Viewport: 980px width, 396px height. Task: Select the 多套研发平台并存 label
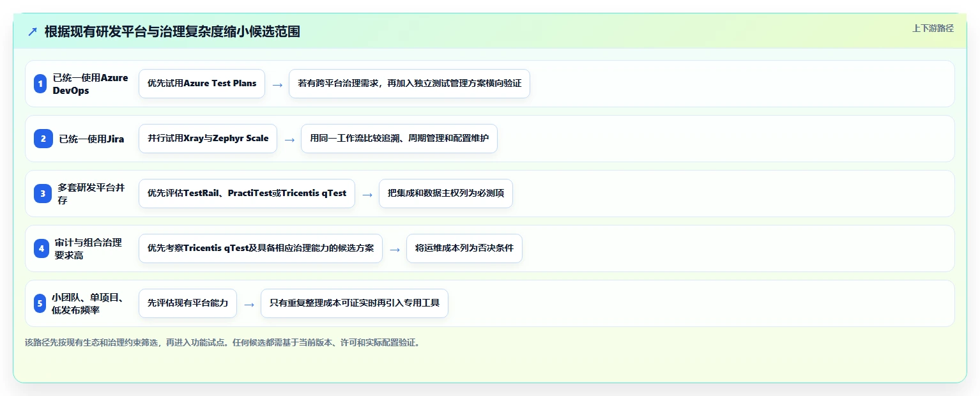click(x=91, y=194)
